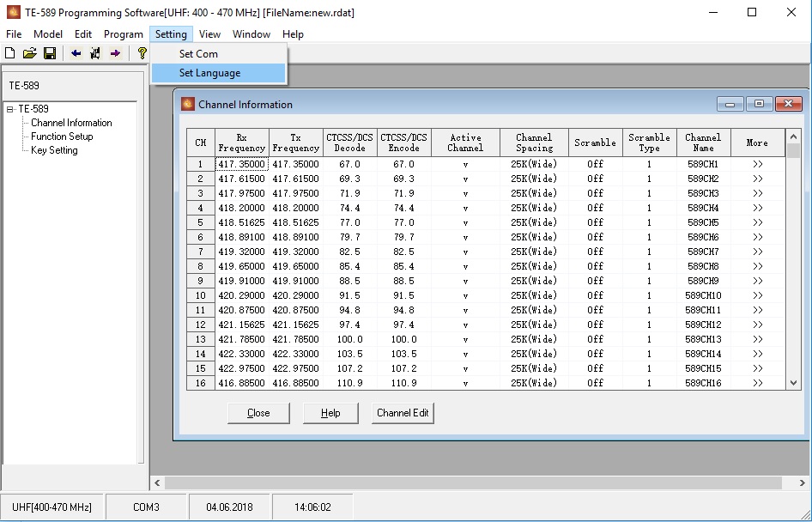Click the Help button below the channel table
Image resolution: width=812 pixels, height=522 pixels.
click(x=330, y=413)
